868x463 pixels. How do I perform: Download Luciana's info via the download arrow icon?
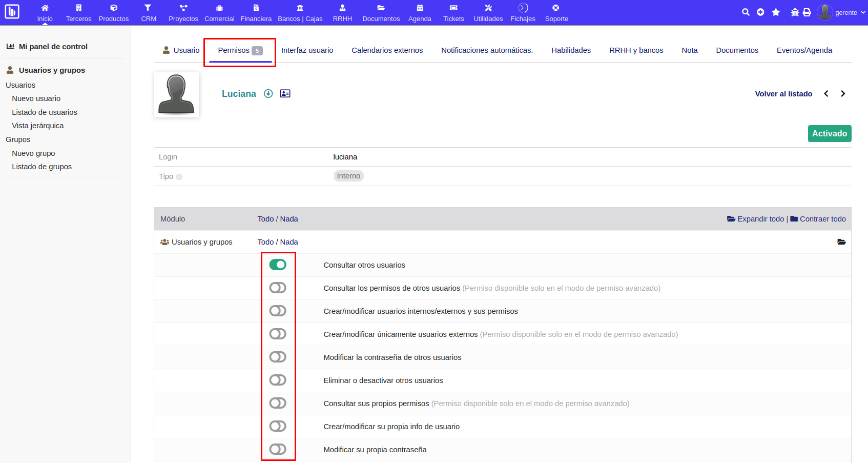[268, 93]
